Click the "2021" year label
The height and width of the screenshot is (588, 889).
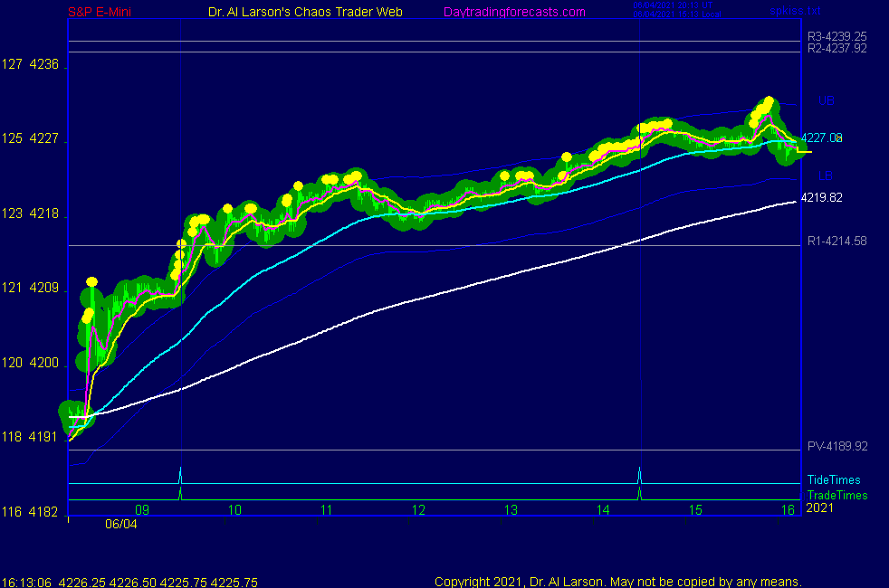820,507
